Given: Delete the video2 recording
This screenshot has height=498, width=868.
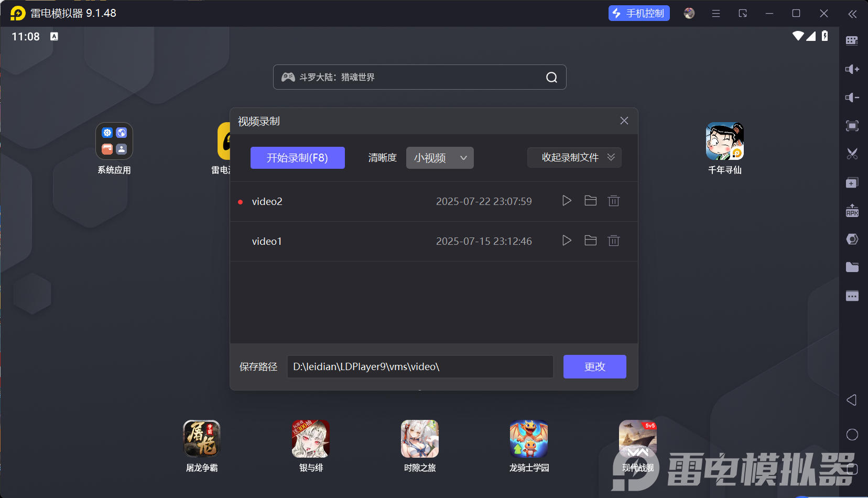Looking at the screenshot, I should click(614, 201).
